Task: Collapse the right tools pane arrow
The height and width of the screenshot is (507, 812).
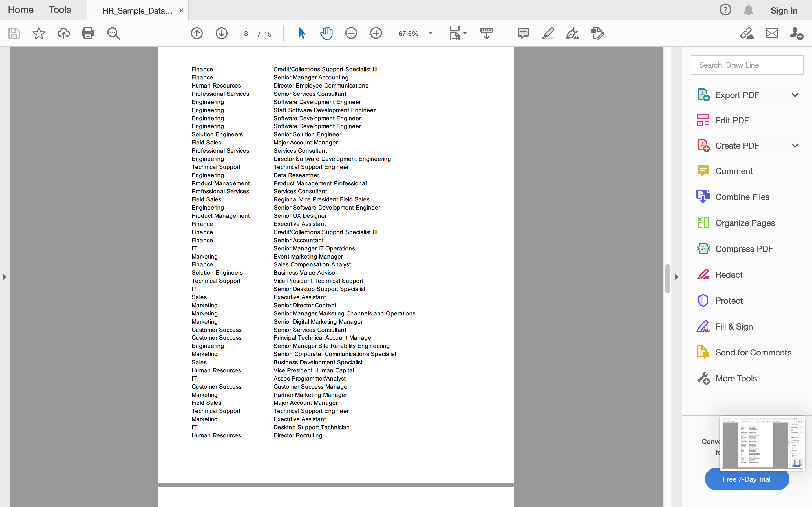Action: pyautogui.click(x=676, y=277)
